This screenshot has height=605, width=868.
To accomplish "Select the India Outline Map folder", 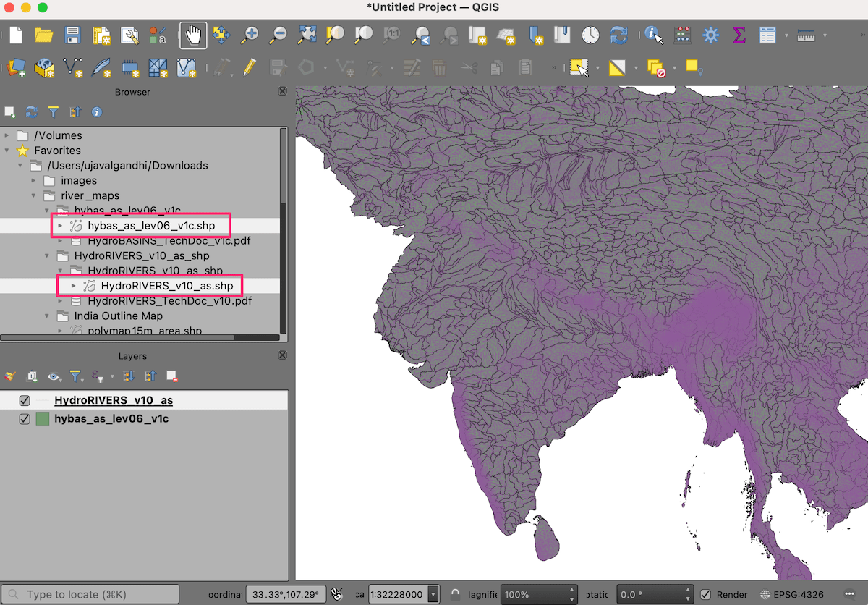I will click(118, 316).
